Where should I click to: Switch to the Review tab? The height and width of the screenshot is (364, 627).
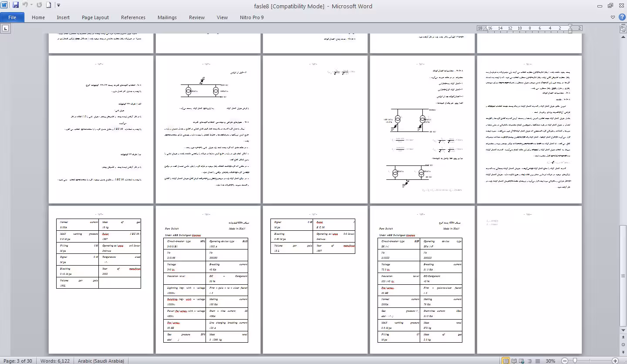197,17
